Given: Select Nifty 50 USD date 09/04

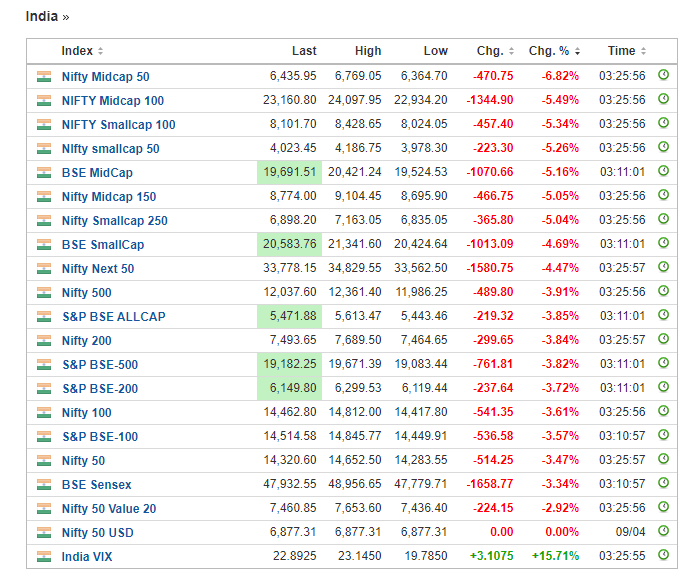Looking at the screenshot, I should [x=630, y=532].
